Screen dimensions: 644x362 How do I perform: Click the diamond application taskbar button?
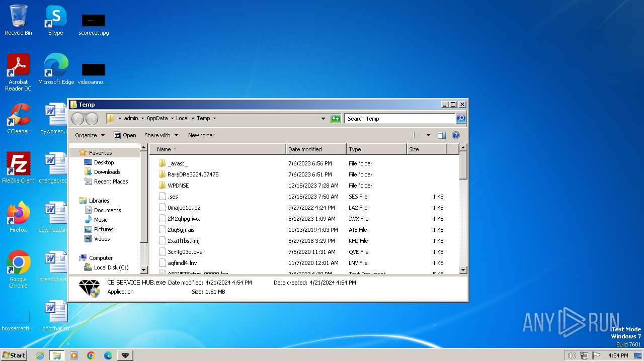click(125, 355)
